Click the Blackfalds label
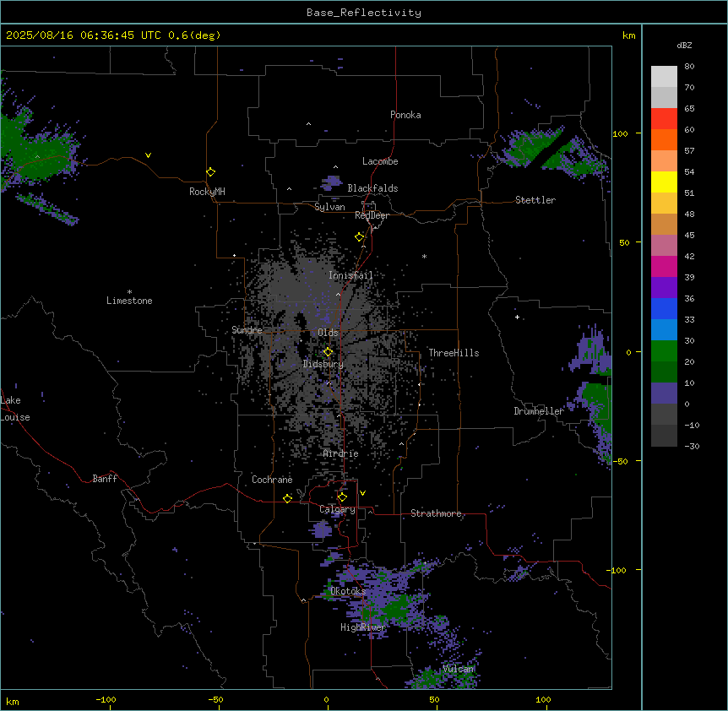This screenshot has height=711, width=728. (x=372, y=188)
